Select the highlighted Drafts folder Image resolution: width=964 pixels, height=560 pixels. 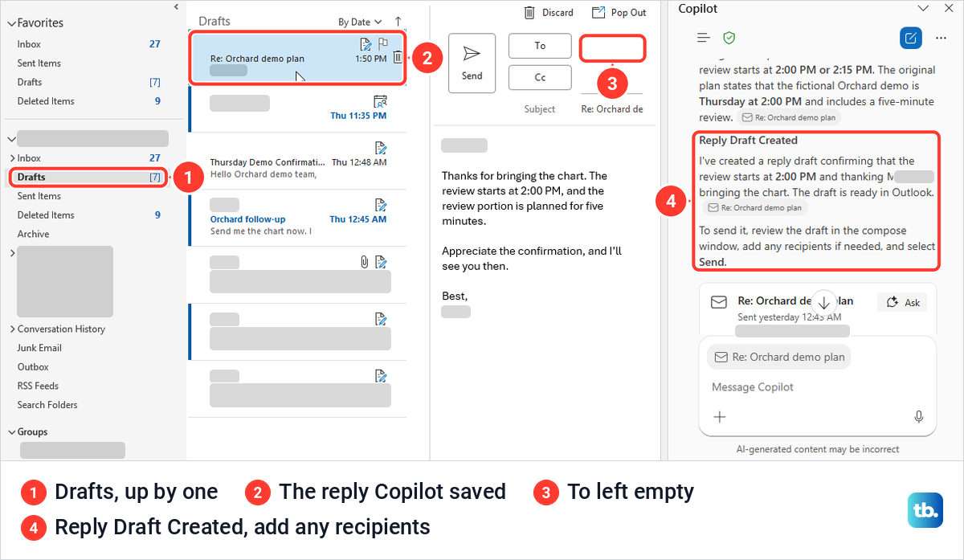click(88, 177)
